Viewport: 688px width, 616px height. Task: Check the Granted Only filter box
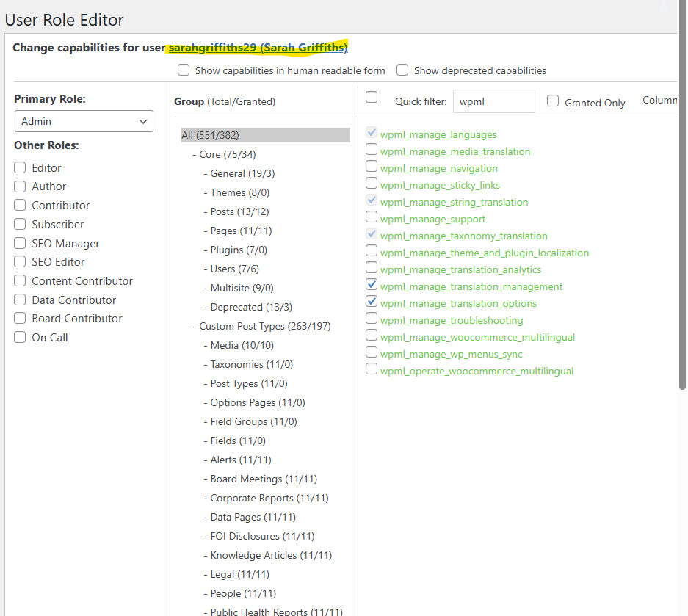click(x=553, y=101)
